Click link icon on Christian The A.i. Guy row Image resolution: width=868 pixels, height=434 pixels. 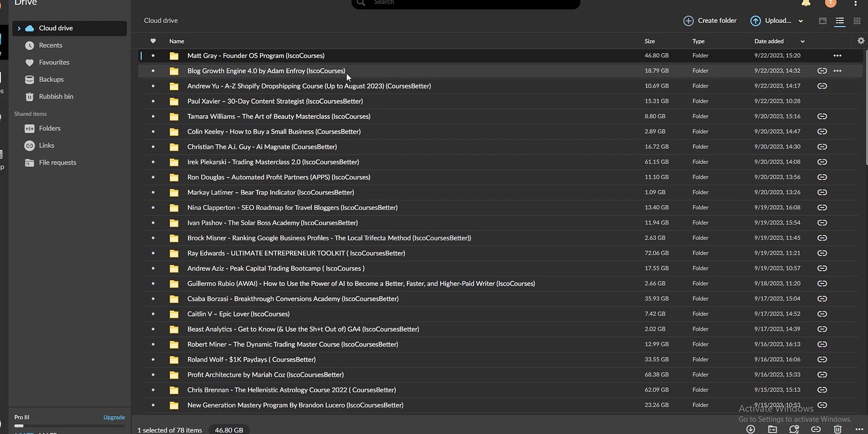pyautogui.click(x=822, y=147)
